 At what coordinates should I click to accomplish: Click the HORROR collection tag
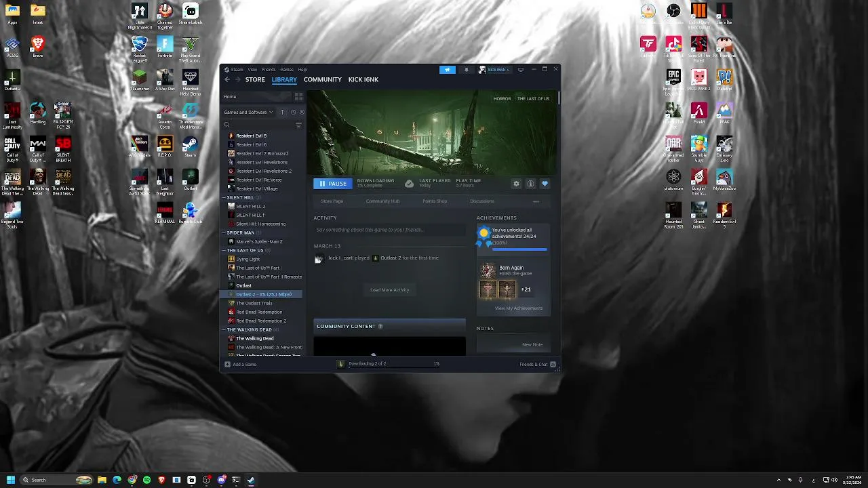pyautogui.click(x=502, y=99)
